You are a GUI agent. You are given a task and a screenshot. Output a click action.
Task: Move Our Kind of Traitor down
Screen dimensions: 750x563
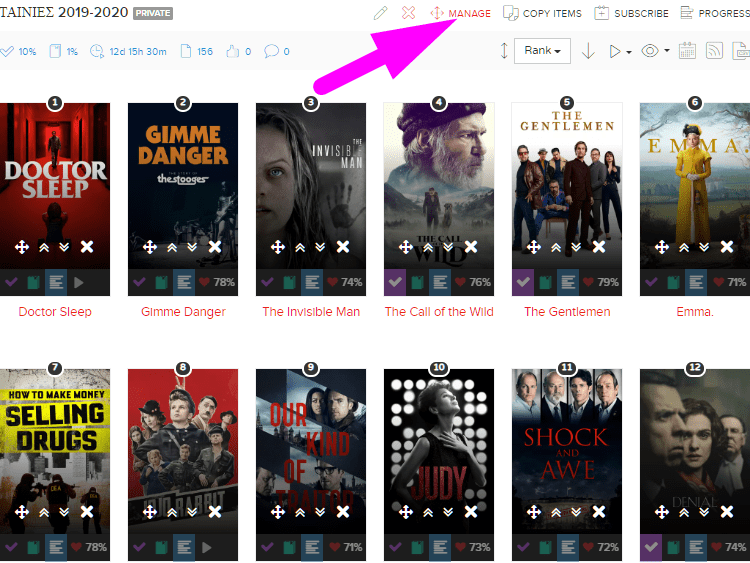point(320,512)
